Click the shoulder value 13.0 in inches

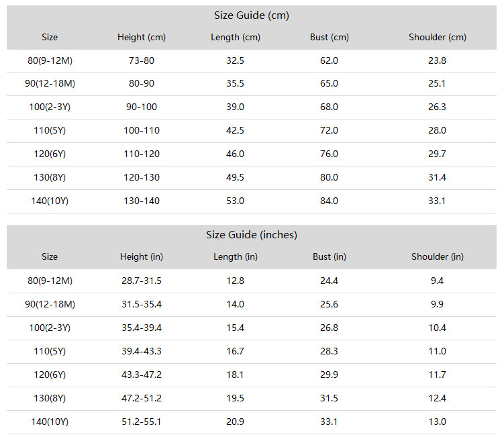[437, 422]
